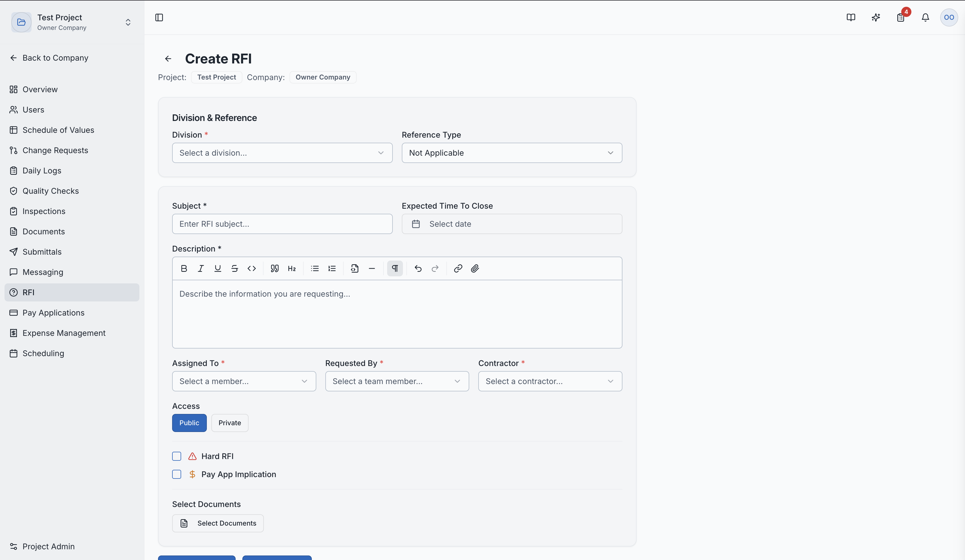Click the Owner Company badge
The width and height of the screenshot is (965, 560).
coord(323,77)
